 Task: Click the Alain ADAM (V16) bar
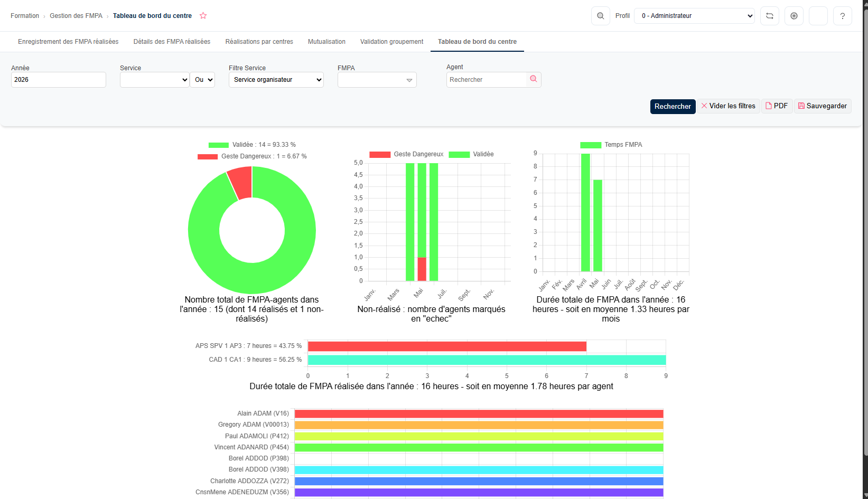click(479, 414)
